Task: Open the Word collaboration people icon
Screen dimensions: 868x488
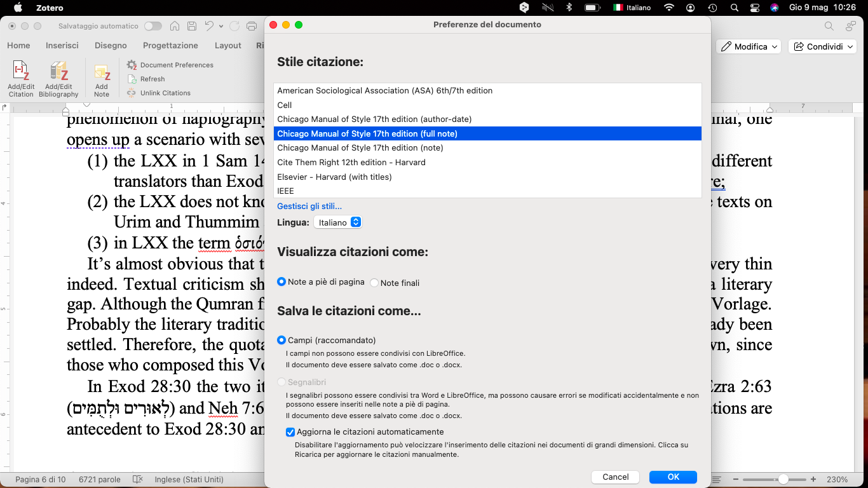Action: [850, 26]
